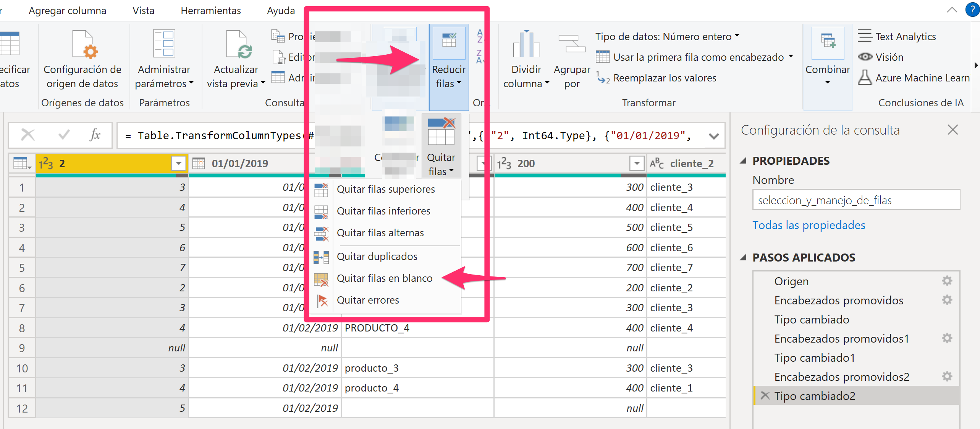The image size is (980, 429).
Task: Click the Quitar filas button
Action: tap(441, 146)
